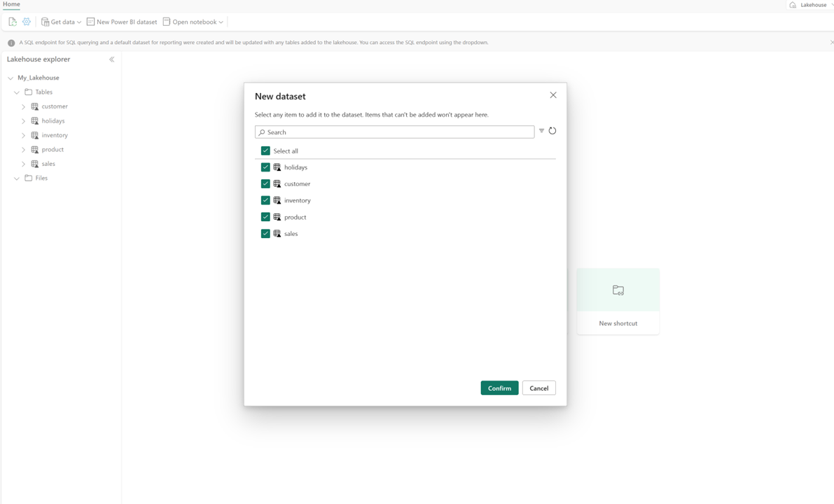Click the new shortcut folder icon

618,290
